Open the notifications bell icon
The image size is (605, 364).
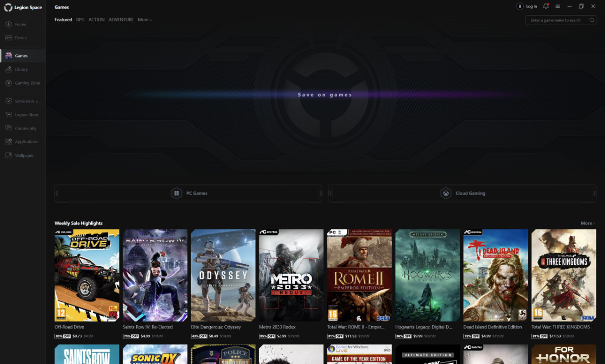tap(546, 7)
